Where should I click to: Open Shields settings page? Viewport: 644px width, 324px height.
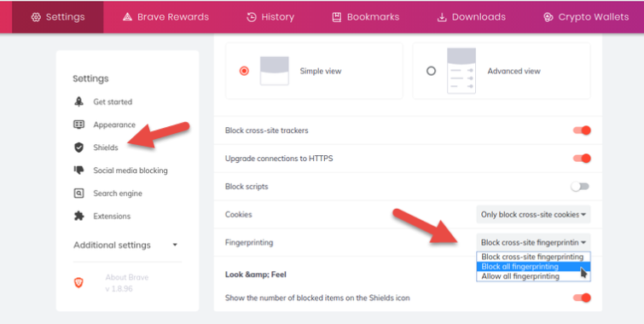point(106,148)
